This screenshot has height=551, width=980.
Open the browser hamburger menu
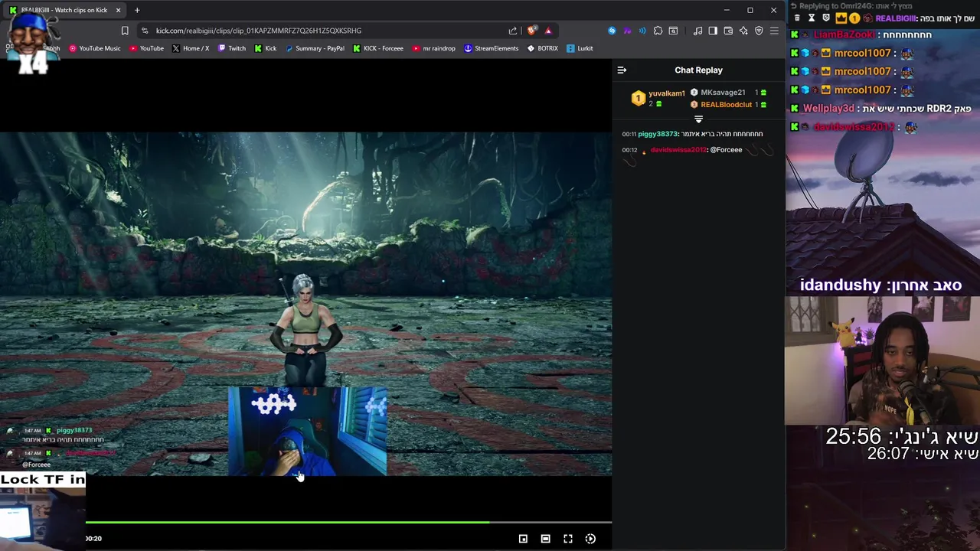[x=774, y=31]
